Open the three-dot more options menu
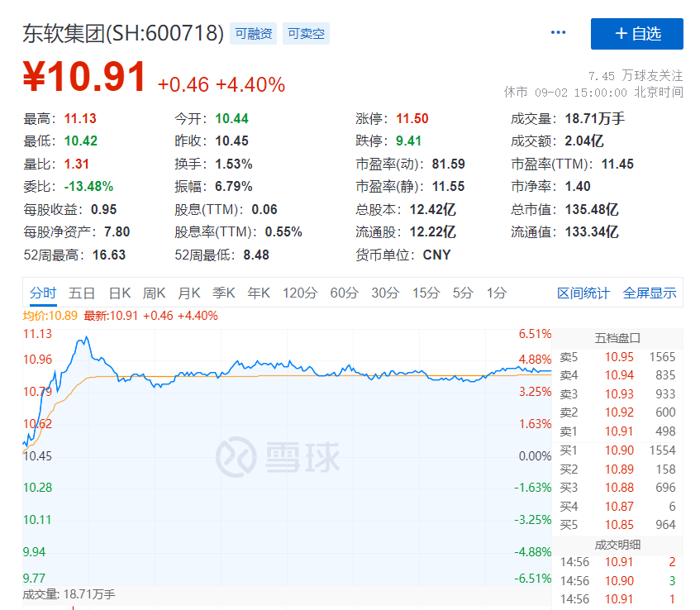 pyautogui.click(x=558, y=33)
